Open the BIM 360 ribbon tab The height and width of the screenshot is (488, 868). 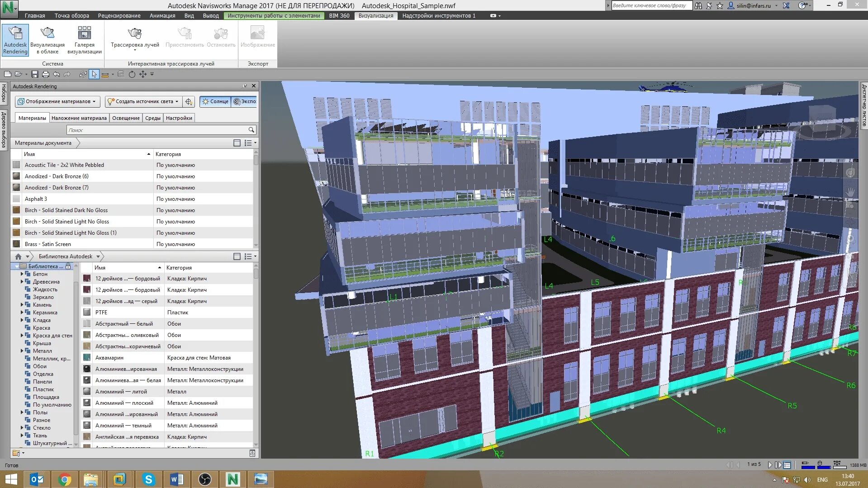coord(339,15)
